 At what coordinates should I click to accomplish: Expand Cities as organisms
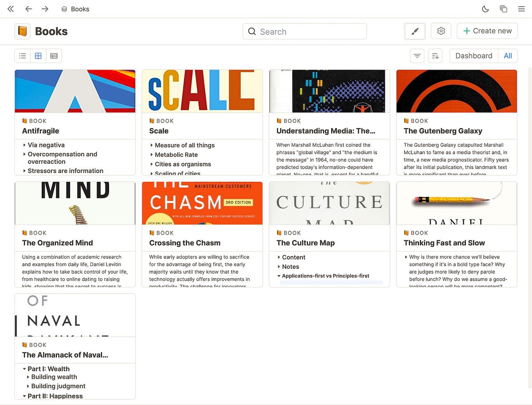[151, 164]
